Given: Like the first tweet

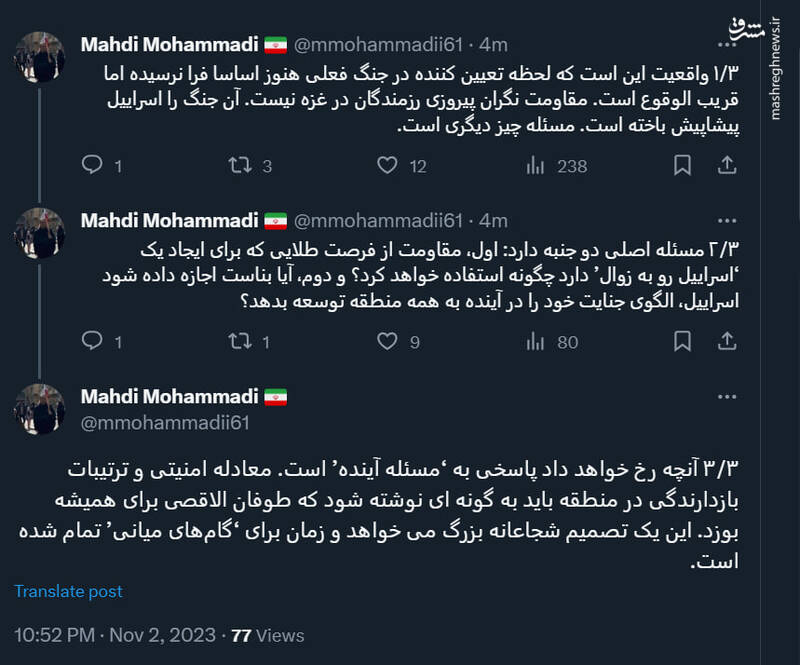Looking at the screenshot, I should 385,167.
